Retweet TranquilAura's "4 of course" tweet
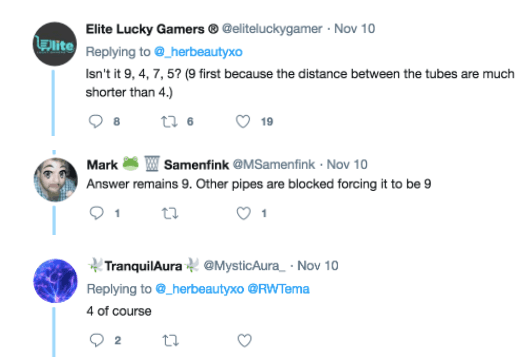The height and width of the screenshot is (362, 524). (170, 341)
